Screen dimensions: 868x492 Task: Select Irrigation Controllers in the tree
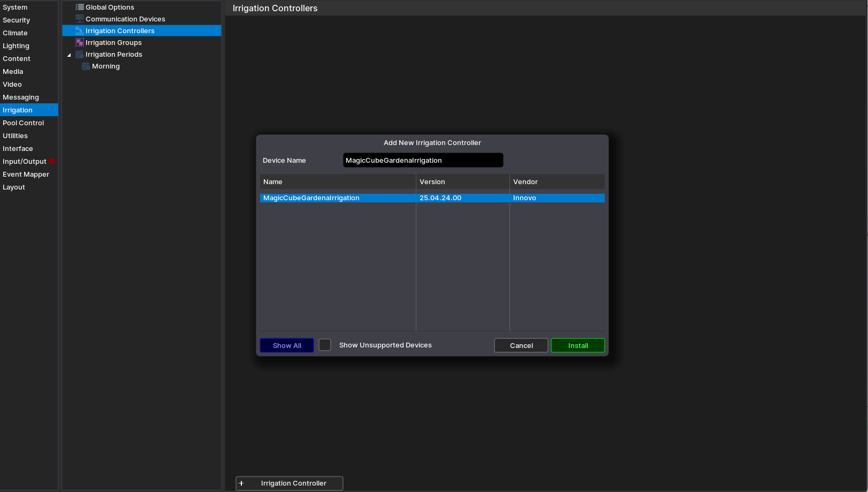click(142, 31)
